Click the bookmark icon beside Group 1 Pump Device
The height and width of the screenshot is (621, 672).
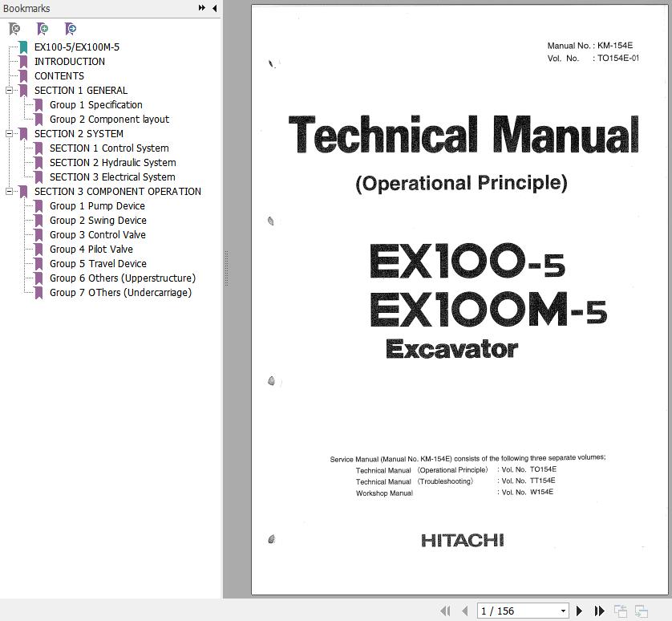[x=38, y=206]
